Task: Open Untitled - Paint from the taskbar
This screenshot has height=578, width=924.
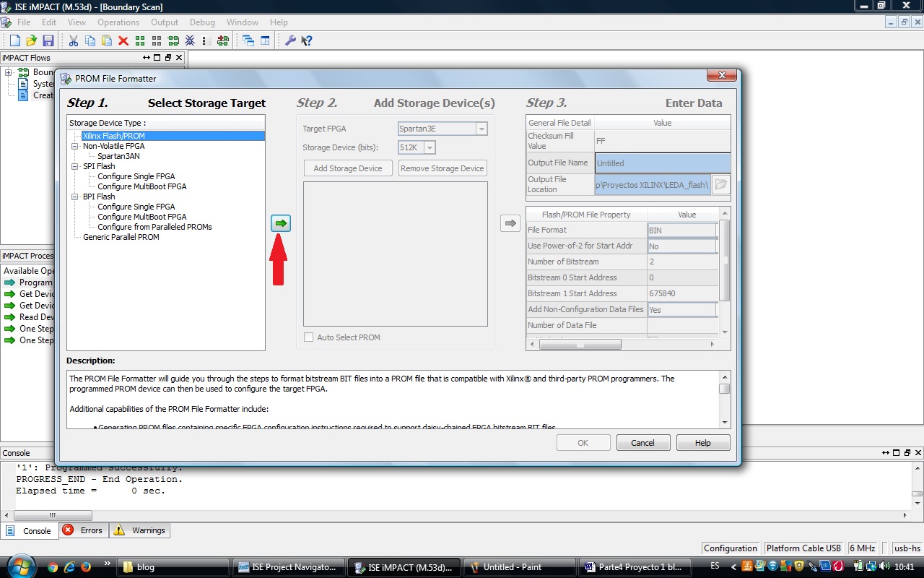Action: [x=518, y=567]
